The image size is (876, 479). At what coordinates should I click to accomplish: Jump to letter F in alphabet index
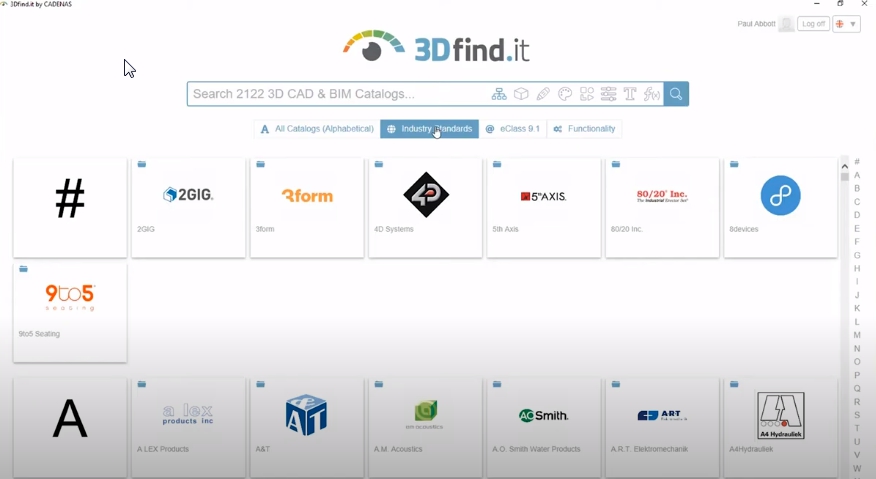pyautogui.click(x=857, y=241)
